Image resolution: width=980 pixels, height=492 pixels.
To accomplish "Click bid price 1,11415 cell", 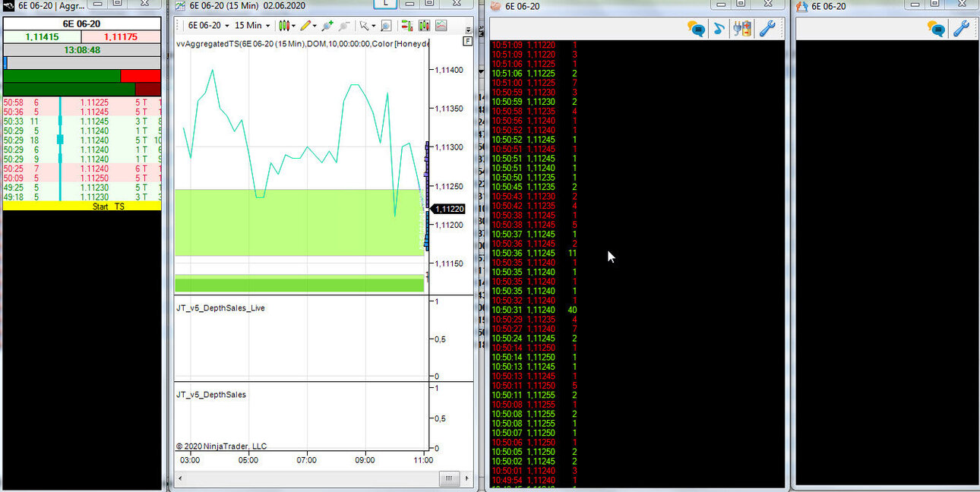I will coord(42,36).
